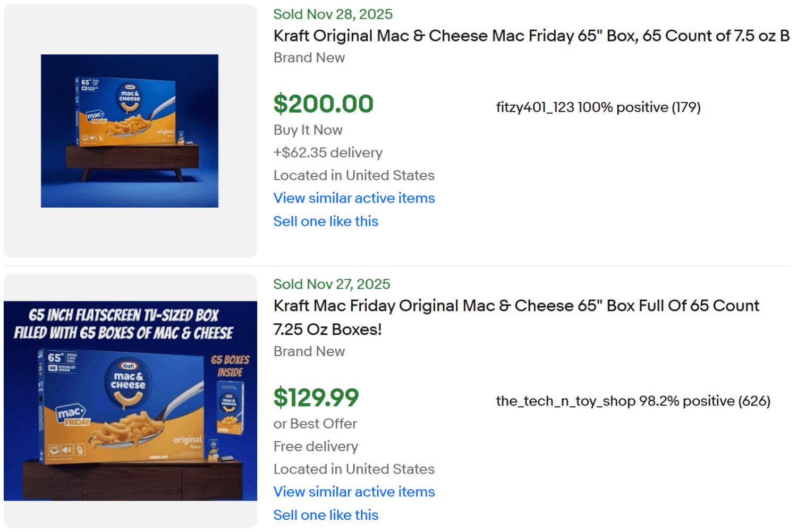Click the $129.99 price text
The image size is (797, 532).
[316, 396]
